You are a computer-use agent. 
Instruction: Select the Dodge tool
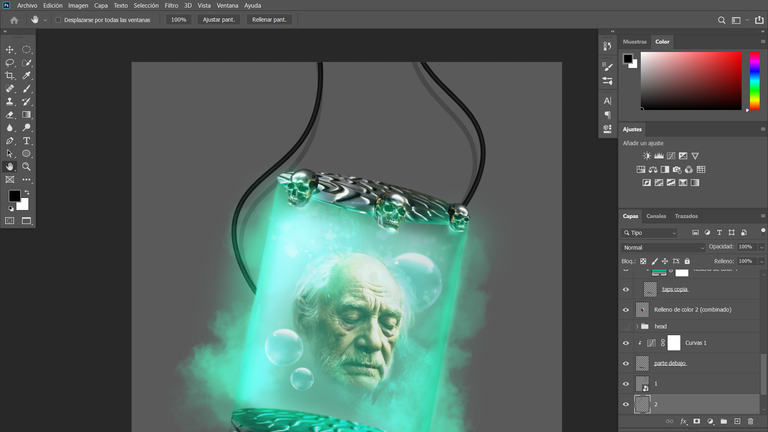pos(26,127)
